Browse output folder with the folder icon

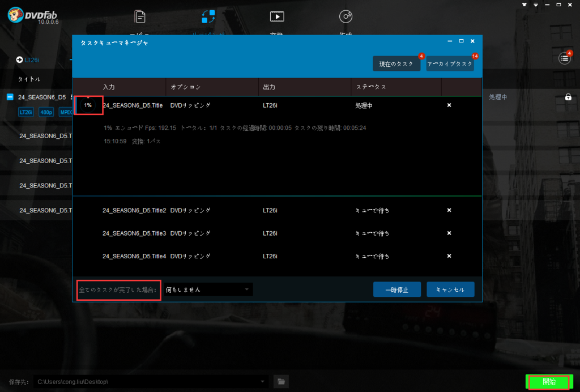281,381
